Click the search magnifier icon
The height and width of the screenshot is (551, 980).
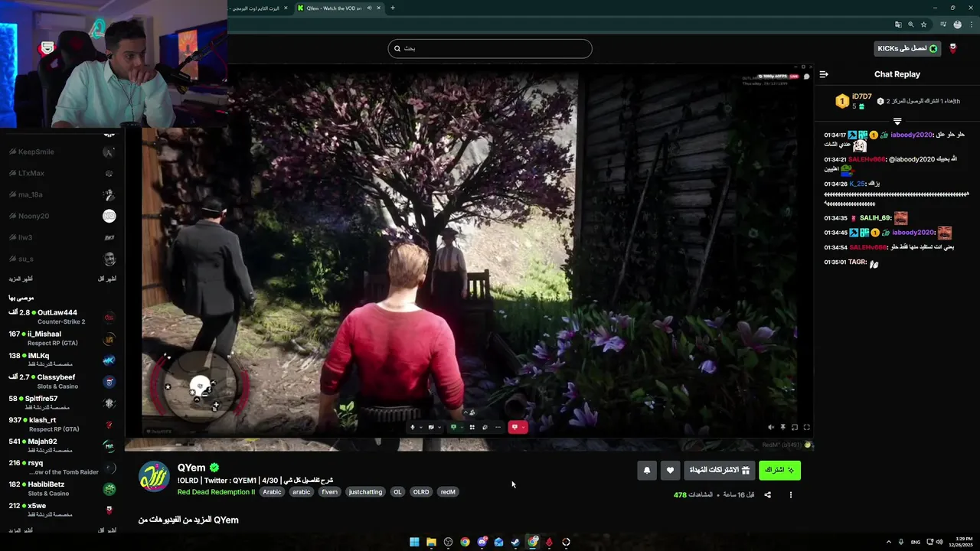coord(397,48)
